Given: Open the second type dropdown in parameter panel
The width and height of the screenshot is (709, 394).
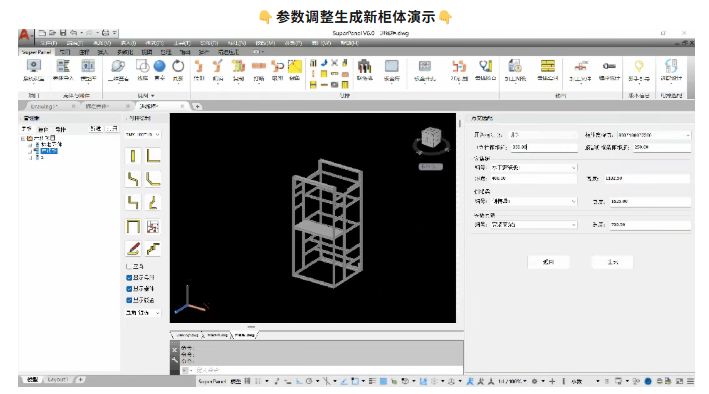Looking at the screenshot, I should [x=534, y=201].
